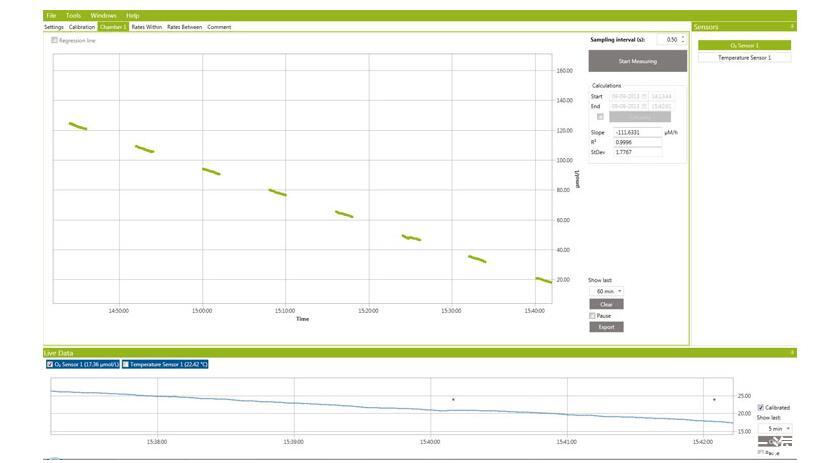Uncheck the Calibrated checkbox in Live Data
The image size is (834, 463).
point(761,408)
